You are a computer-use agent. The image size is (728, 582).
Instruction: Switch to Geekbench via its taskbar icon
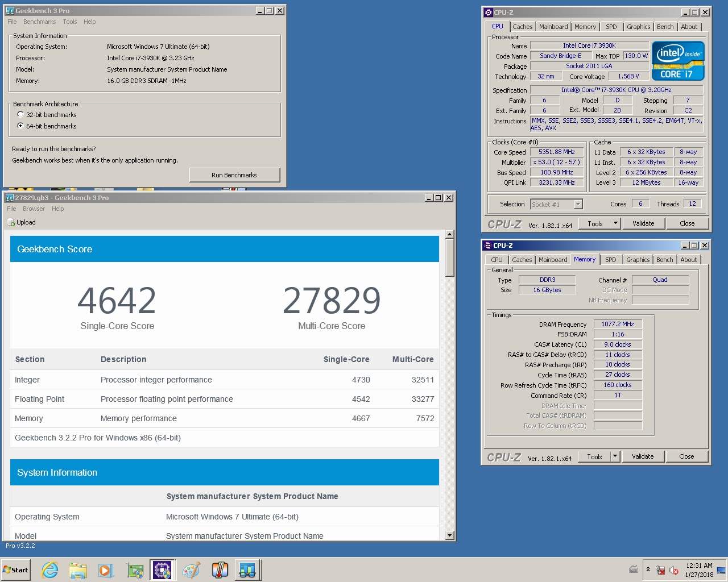247,569
